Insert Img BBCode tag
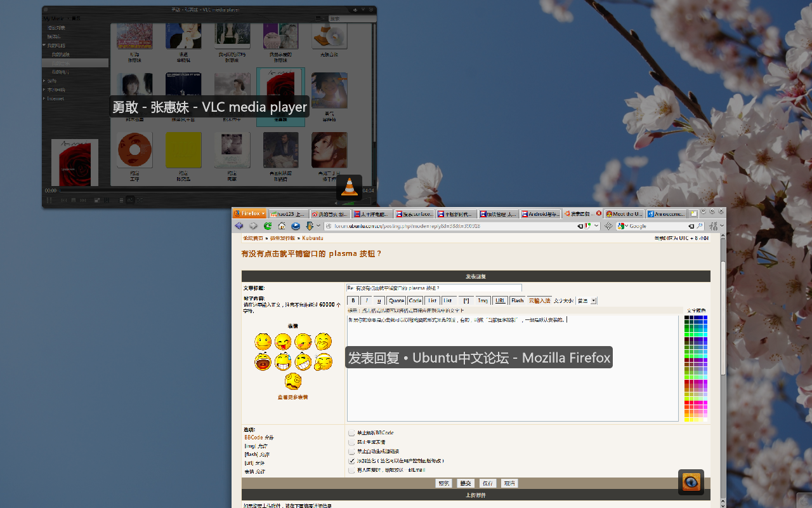 click(x=483, y=300)
